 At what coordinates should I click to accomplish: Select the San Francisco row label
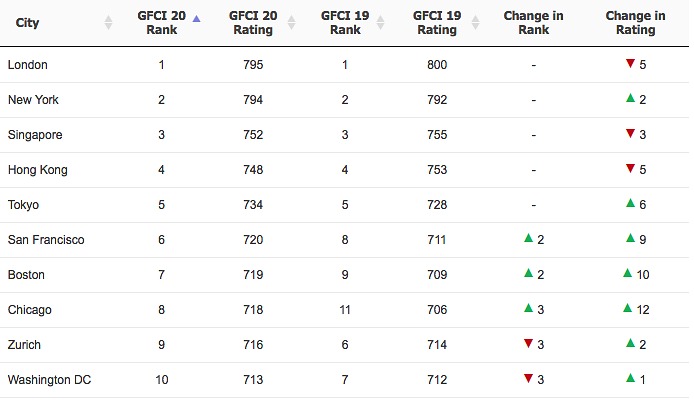[x=46, y=240]
